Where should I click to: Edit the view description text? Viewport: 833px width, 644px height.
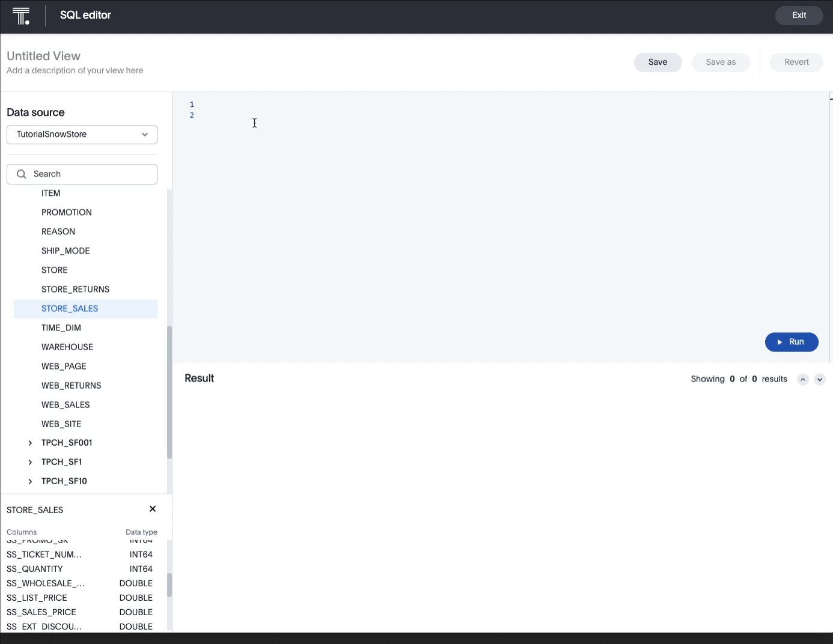75,71
